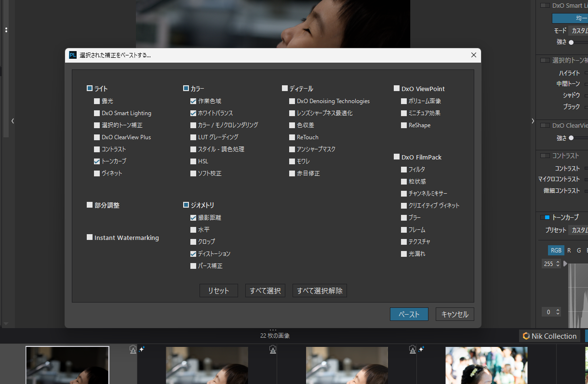
Task: Click the three-dot menu at the top left
Action: point(6,30)
